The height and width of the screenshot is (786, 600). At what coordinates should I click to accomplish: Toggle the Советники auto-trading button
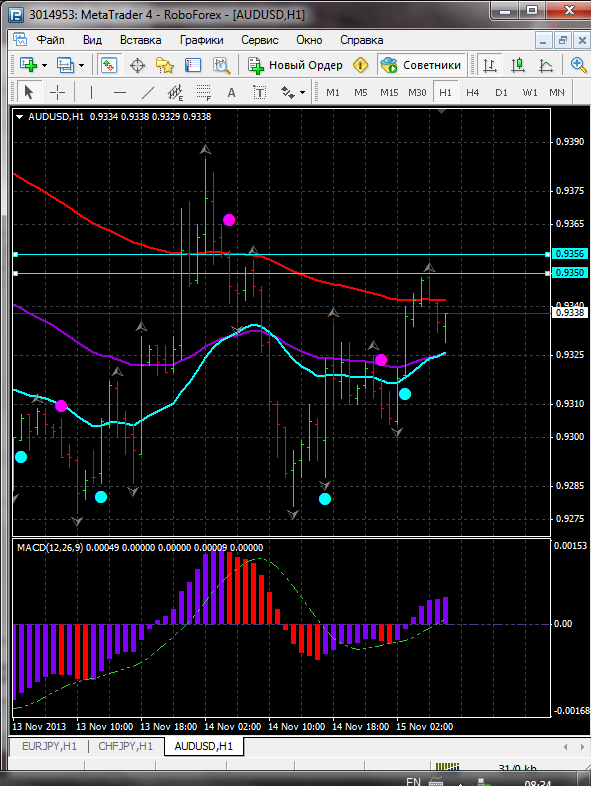pyautogui.click(x=421, y=65)
